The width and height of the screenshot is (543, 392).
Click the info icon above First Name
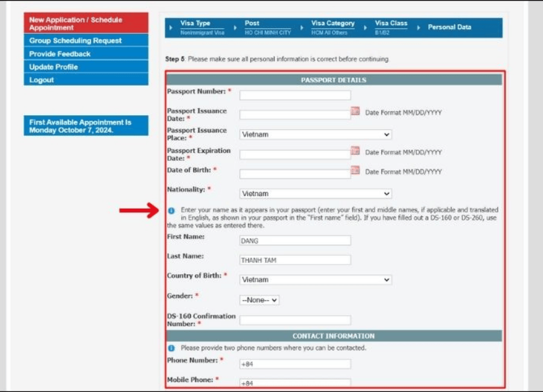tap(171, 210)
